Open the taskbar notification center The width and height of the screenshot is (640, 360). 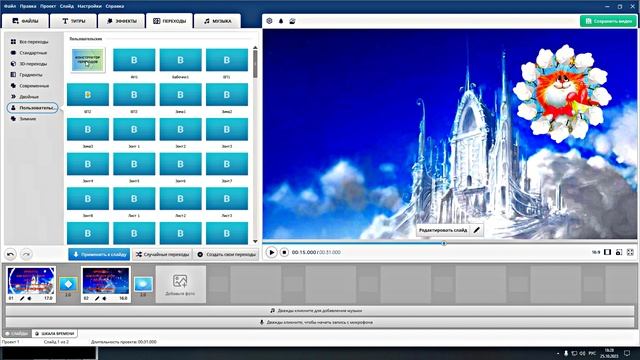click(x=627, y=353)
